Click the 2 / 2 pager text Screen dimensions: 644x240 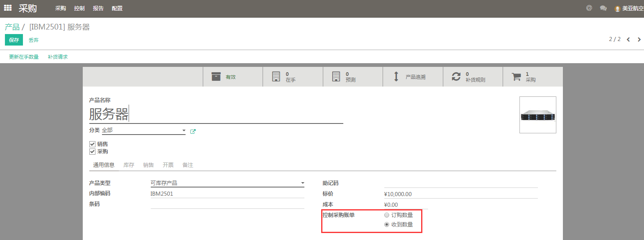point(615,39)
